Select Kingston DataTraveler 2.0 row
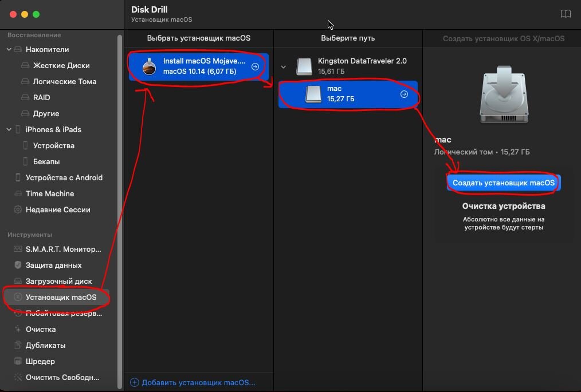The height and width of the screenshot is (392, 581). click(x=348, y=66)
